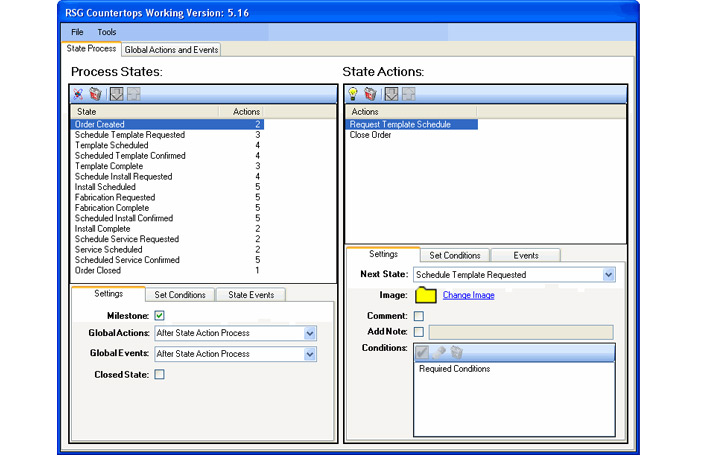The width and height of the screenshot is (707, 458).
Task: Select the Template Scheduled state row
Action: (x=167, y=145)
